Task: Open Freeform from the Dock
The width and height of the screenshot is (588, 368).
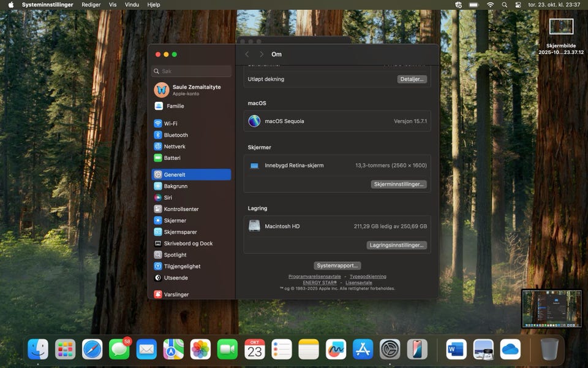Action: pyautogui.click(x=336, y=349)
